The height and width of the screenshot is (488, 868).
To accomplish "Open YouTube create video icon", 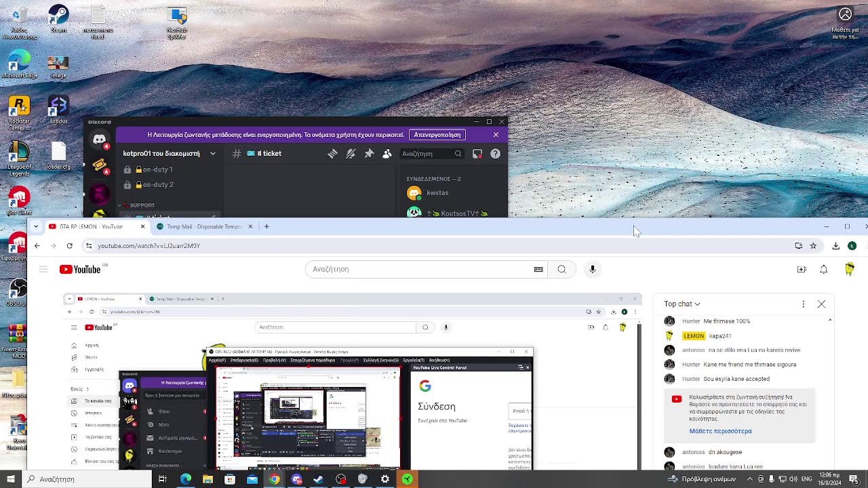I will (802, 269).
